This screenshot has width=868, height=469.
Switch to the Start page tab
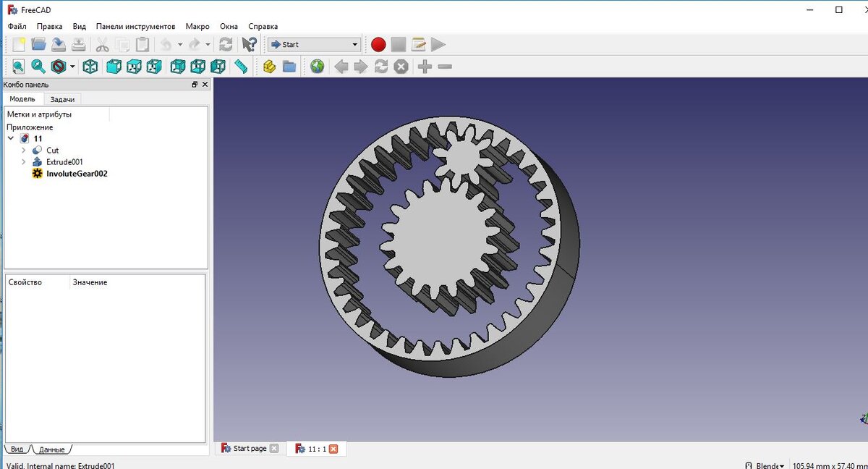(250, 449)
